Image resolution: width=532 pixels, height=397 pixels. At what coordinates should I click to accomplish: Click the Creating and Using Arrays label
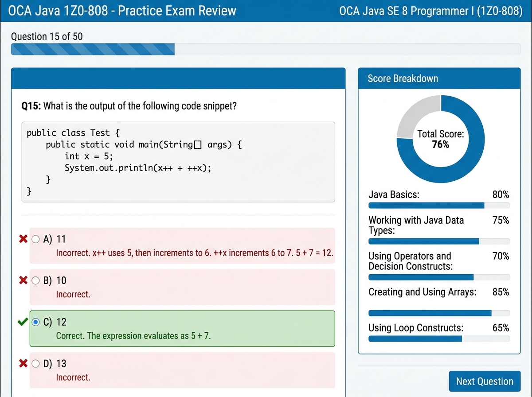422,292
